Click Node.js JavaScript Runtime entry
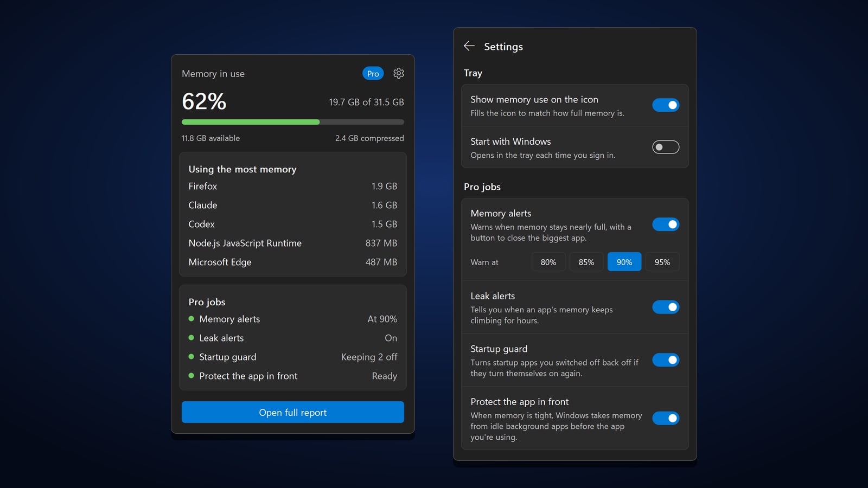868x488 pixels. [293, 243]
